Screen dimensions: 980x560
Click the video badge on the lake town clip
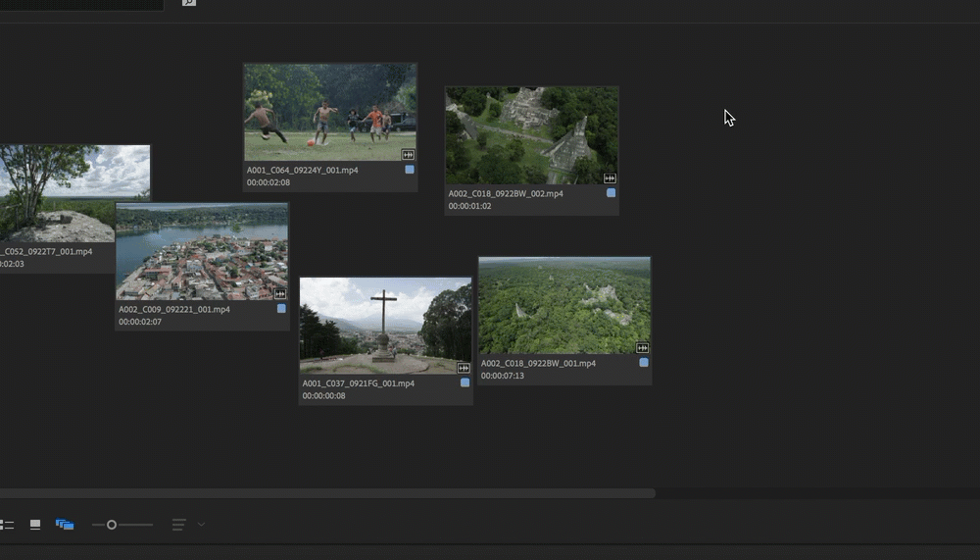pyautogui.click(x=280, y=294)
